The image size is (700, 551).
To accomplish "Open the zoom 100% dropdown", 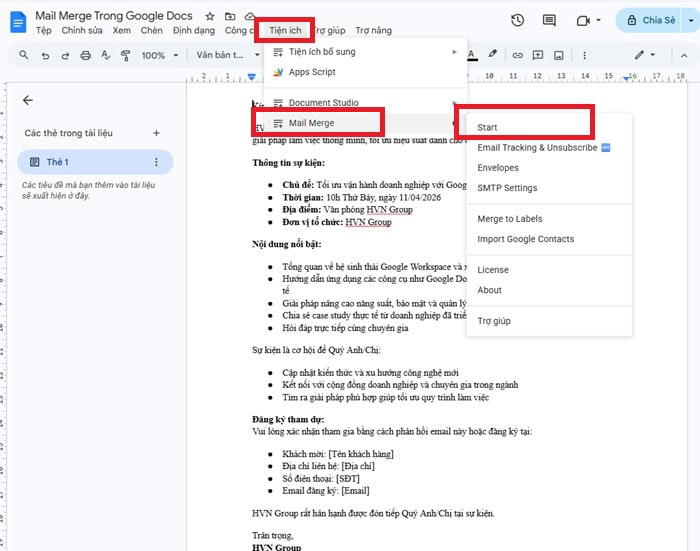I will click(159, 55).
